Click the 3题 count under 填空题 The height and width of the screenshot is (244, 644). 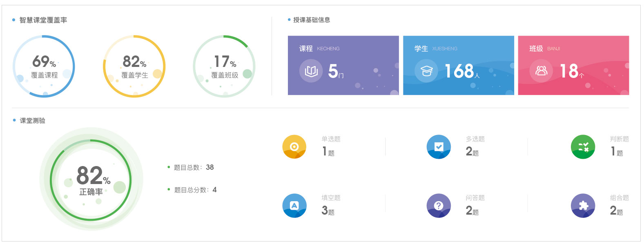328,211
